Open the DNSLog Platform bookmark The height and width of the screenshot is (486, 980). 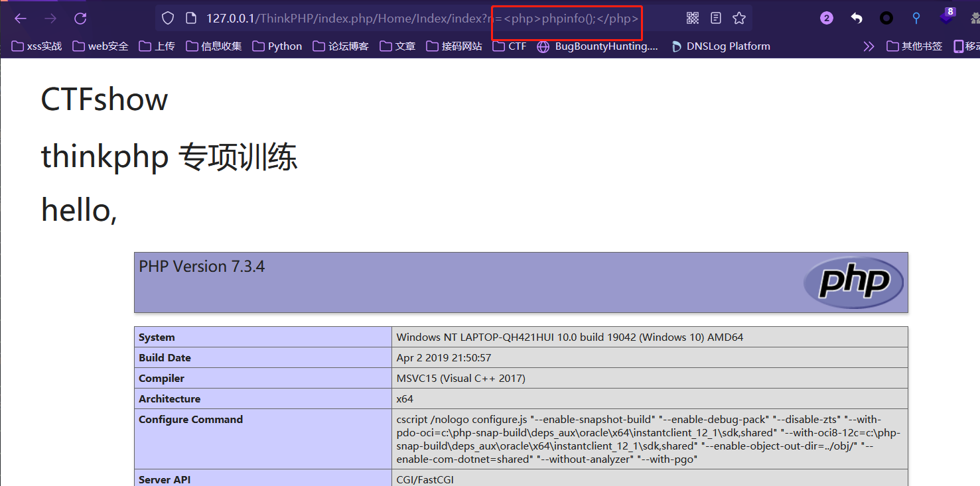click(x=720, y=46)
